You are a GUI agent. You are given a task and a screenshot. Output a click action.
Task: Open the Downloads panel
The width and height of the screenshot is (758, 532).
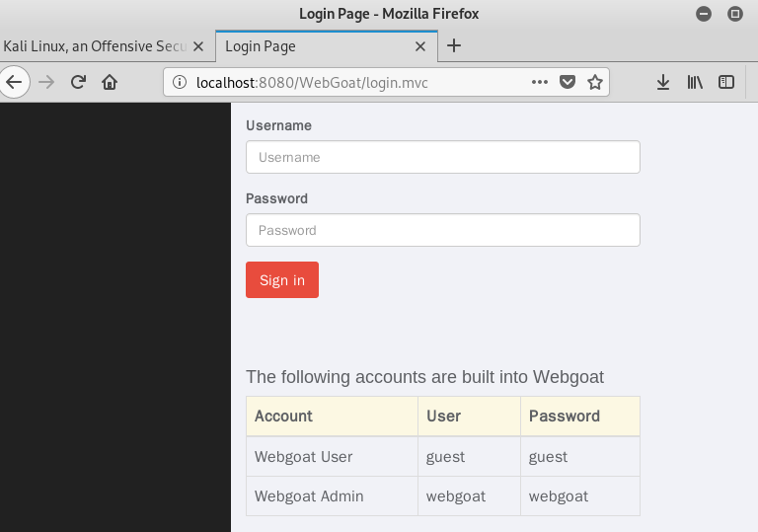[663, 82]
